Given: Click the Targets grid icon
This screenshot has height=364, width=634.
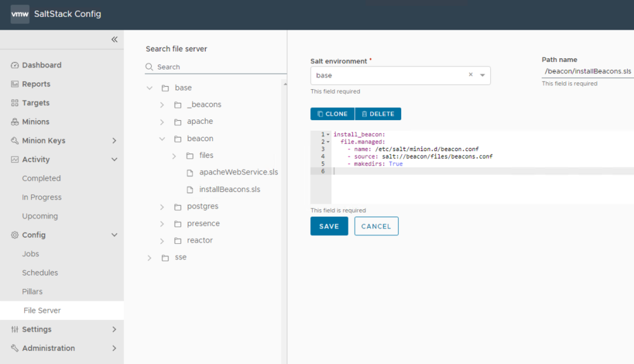Looking at the screenshot, I should click(x=15, y=103).
